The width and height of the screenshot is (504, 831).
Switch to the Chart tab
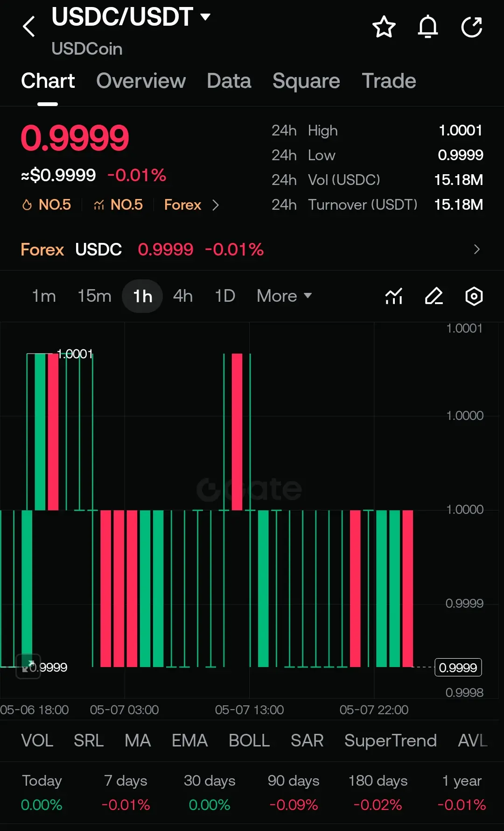48,81
